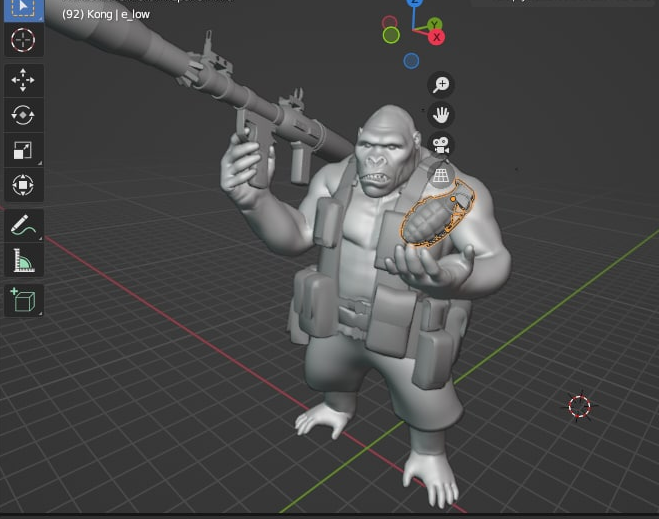Image resolution: width=659 pixels, height=519 pixels.
Task: Click the green Y axis on gizmo
Action: (x=434, y=24)
